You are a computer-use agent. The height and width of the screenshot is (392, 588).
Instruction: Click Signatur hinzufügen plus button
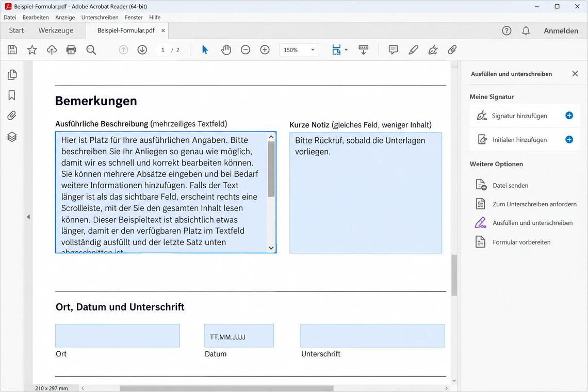569,116
